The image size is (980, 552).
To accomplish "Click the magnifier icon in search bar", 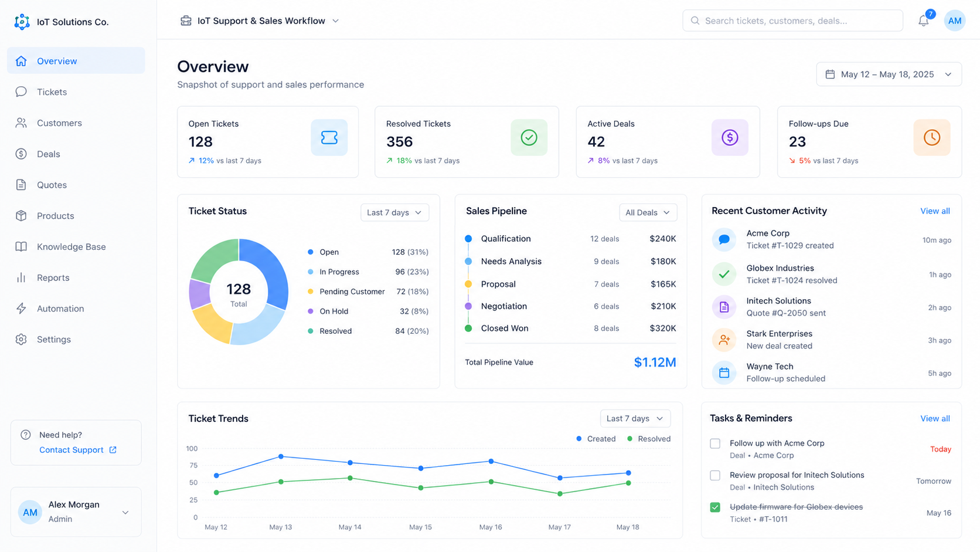I will coord(695,21).
